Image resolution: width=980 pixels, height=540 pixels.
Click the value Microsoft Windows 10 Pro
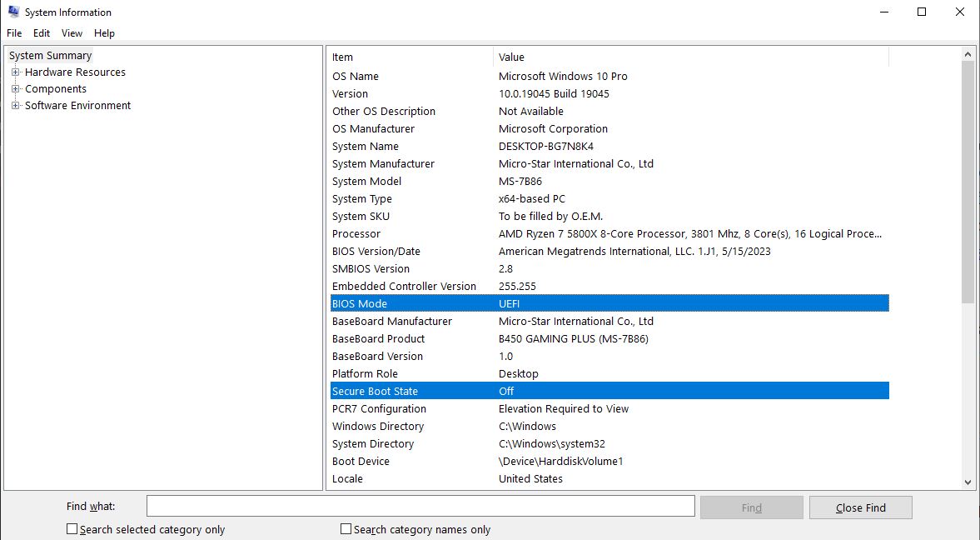click(563, 77)
